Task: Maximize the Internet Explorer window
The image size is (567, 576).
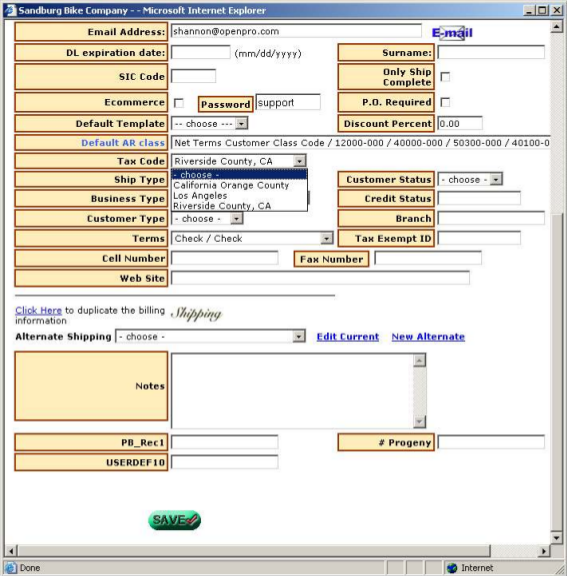Action: (x=542, y=10)
